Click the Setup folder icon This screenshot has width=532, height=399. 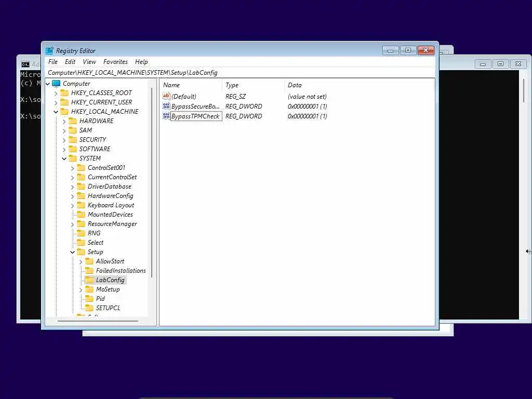(x=81, y=252)
